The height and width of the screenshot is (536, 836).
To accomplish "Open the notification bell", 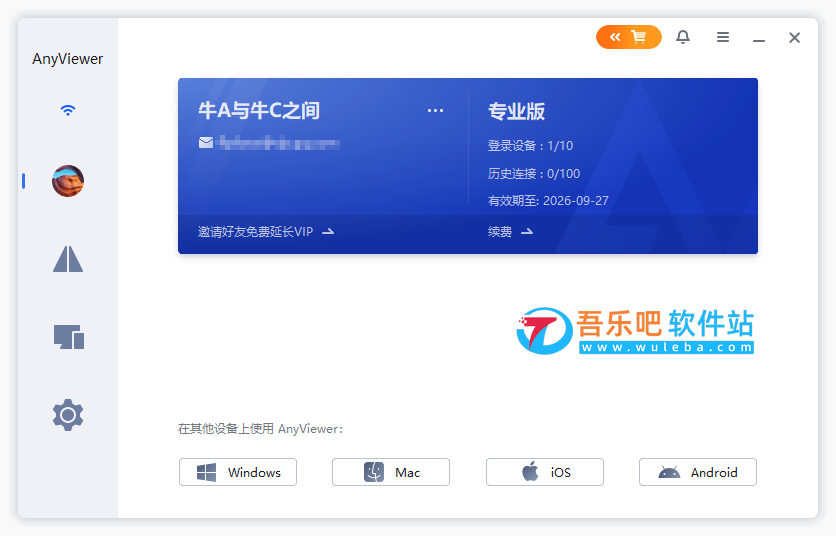I will click(683, 37).
